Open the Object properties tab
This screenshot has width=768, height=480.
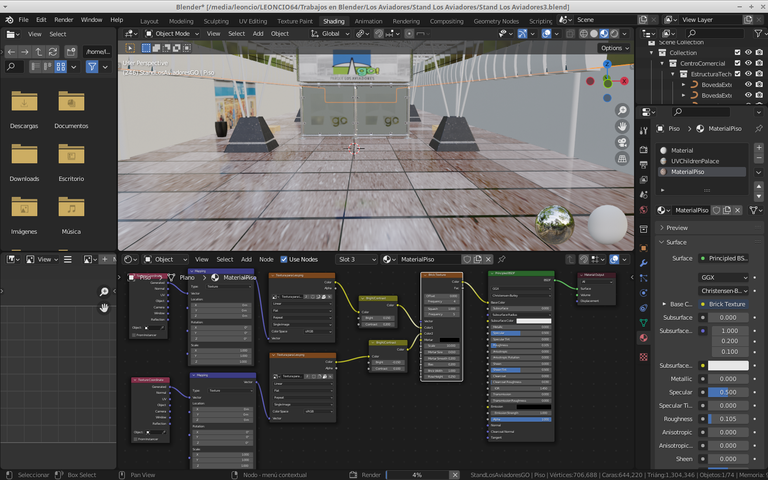644,248
